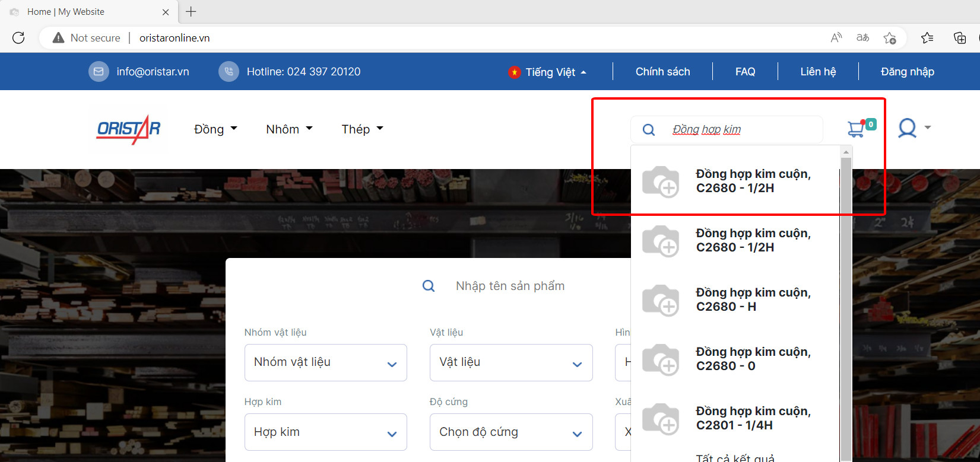The image size is (980, 462).
Task: Click the header search field with Đồng hợp kim
Action: (x=727, y=129)
